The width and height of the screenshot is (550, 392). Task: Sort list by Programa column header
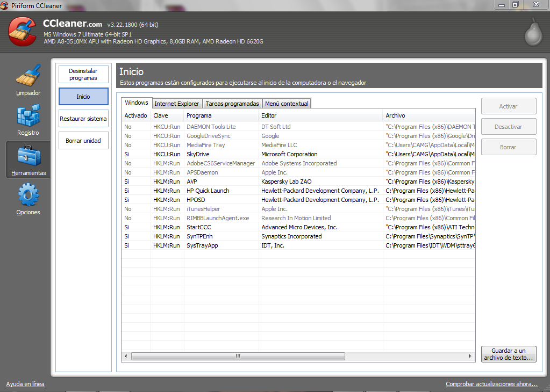pos(221,115)
